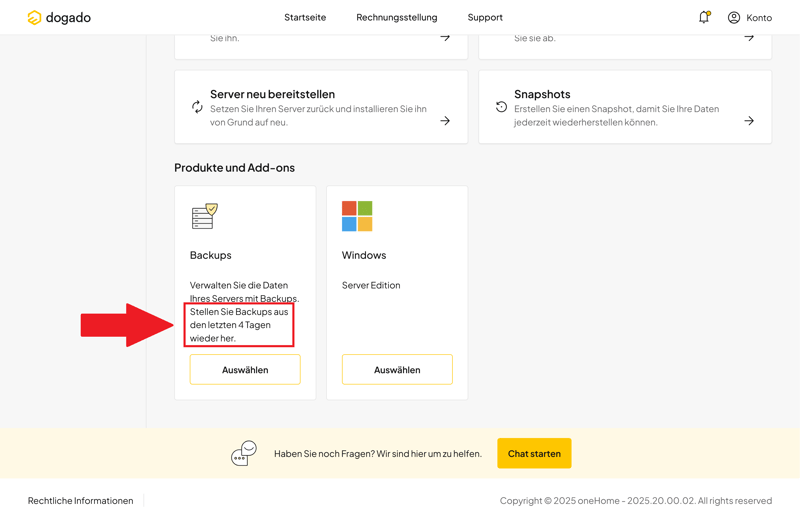Open Rechnungsstellung menu item
The height and width of the screenshot is (522, 800).
click(x=397, y=17)
